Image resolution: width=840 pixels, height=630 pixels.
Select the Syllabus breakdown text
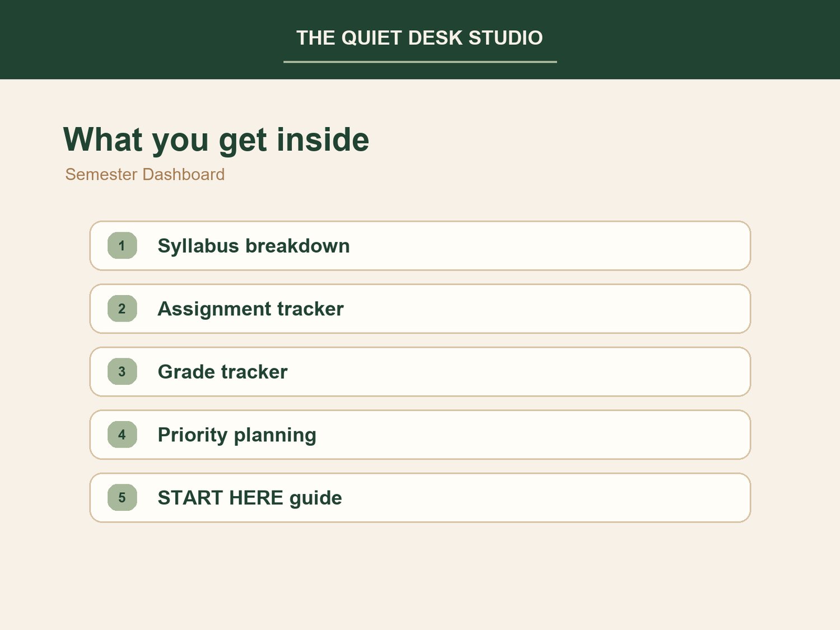(x=254, y=246)
